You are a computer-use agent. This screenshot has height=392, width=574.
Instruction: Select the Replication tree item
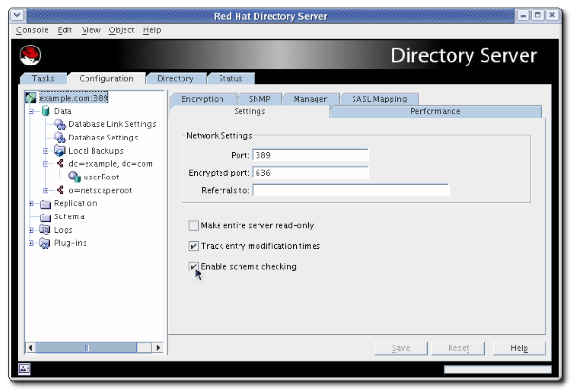click(x=76, y=203)
